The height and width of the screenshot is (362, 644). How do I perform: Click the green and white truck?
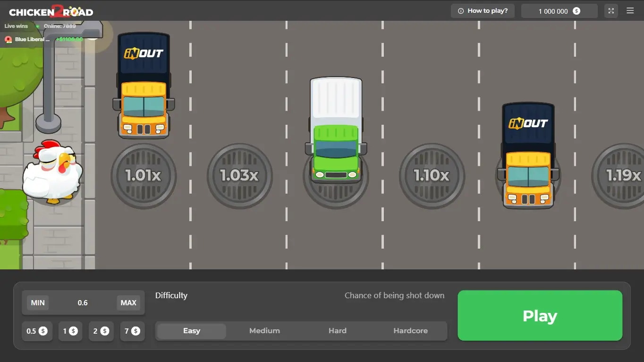tap(336, 130)
